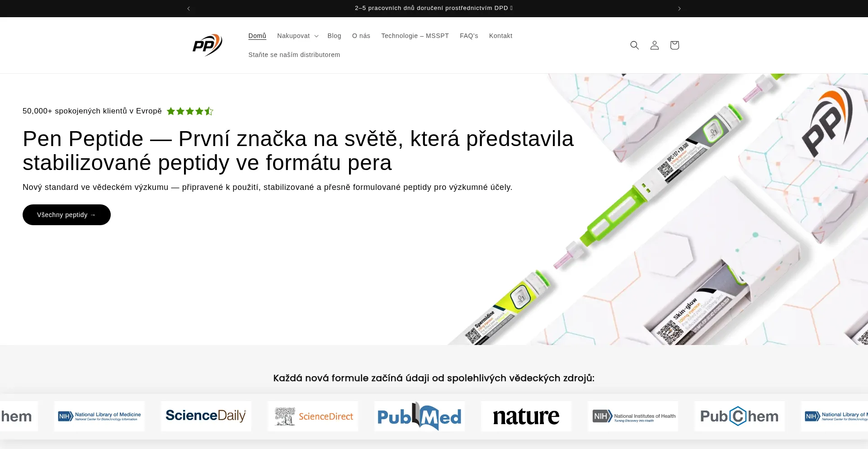
Task: Go to the Domů menu item
Action: pyautogui.click(x=257, y=36)
